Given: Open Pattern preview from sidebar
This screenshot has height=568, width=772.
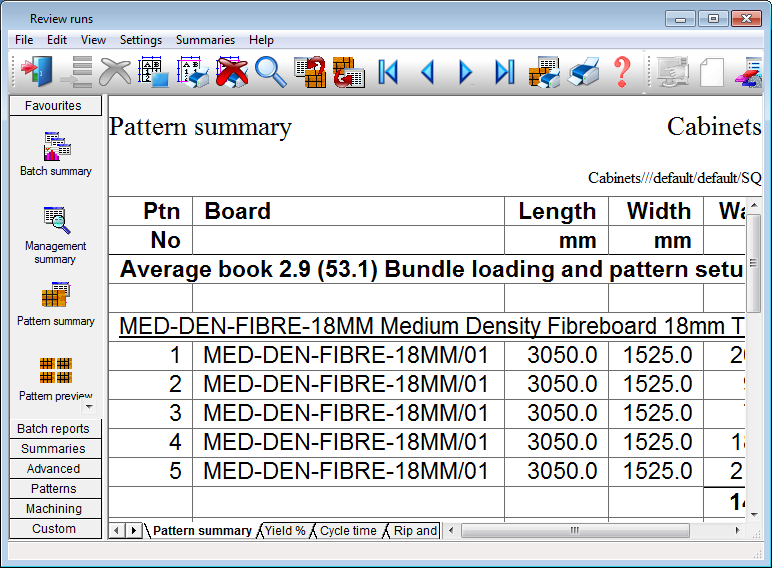Looking at the screenshot, I should [x=55, y=378].
